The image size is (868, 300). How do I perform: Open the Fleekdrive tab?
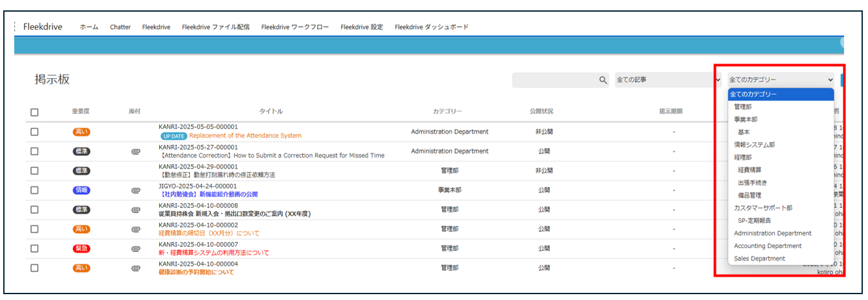coord(156,27)
